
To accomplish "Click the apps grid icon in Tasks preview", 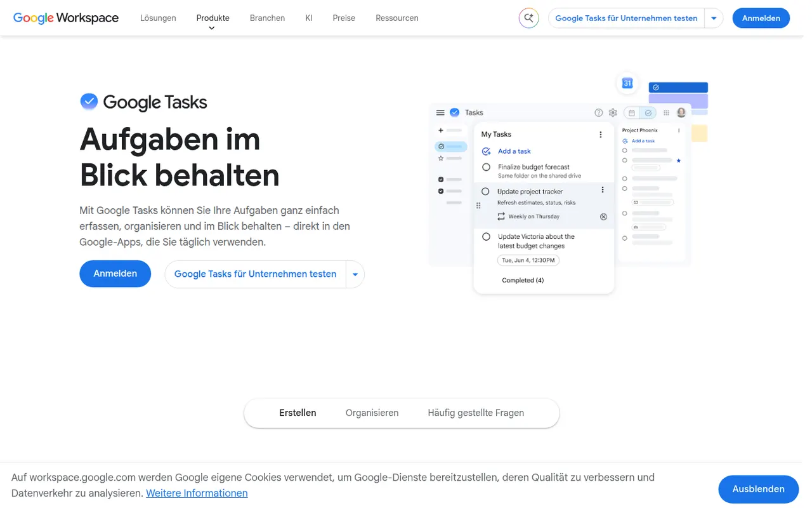I will coord(666,112).
